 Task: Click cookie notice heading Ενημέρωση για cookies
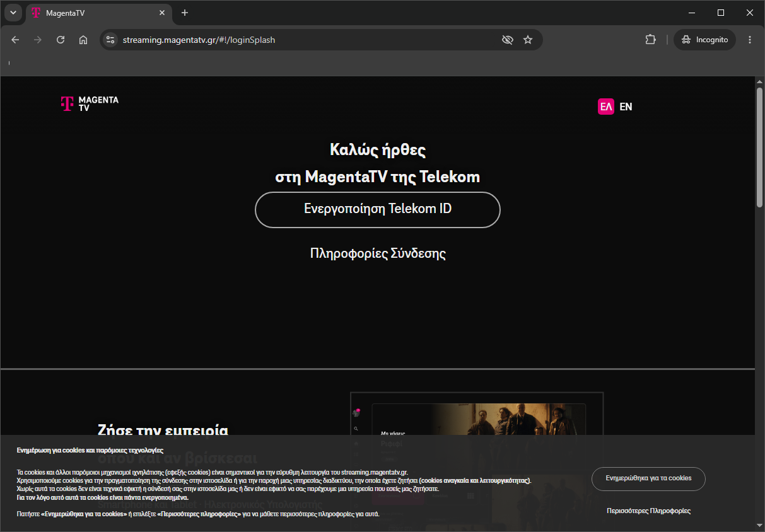[x=90, y=451]
